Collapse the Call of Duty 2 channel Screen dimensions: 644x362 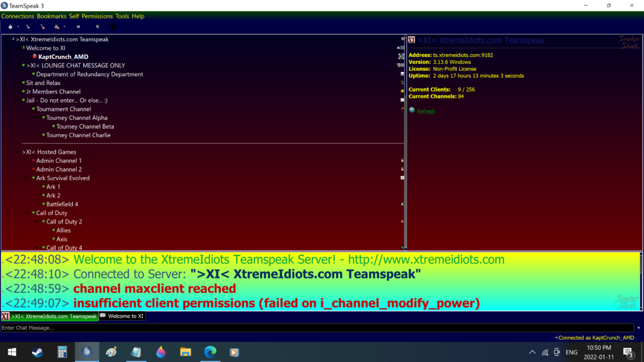click(x=37, y=222)
